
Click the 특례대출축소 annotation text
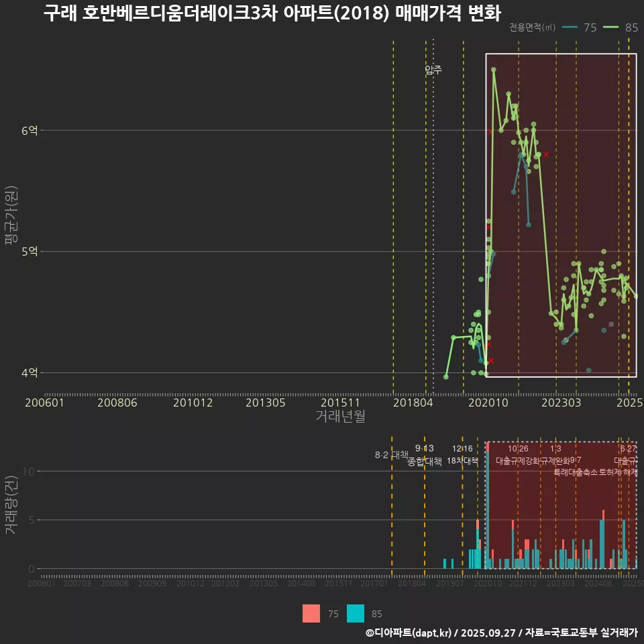click(575, 472)
